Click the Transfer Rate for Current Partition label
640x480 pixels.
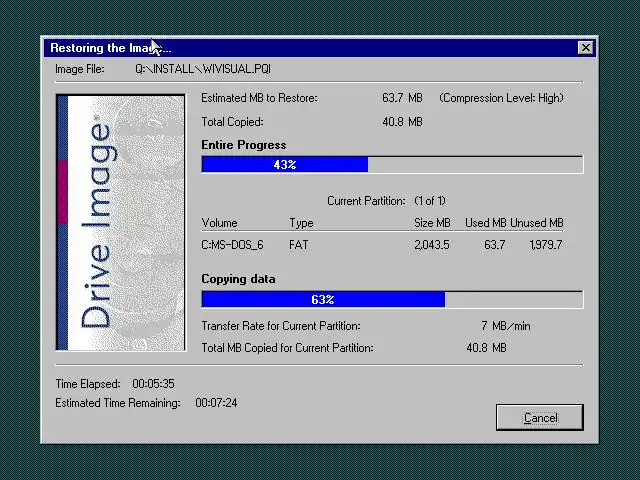[x=281, y=326]
